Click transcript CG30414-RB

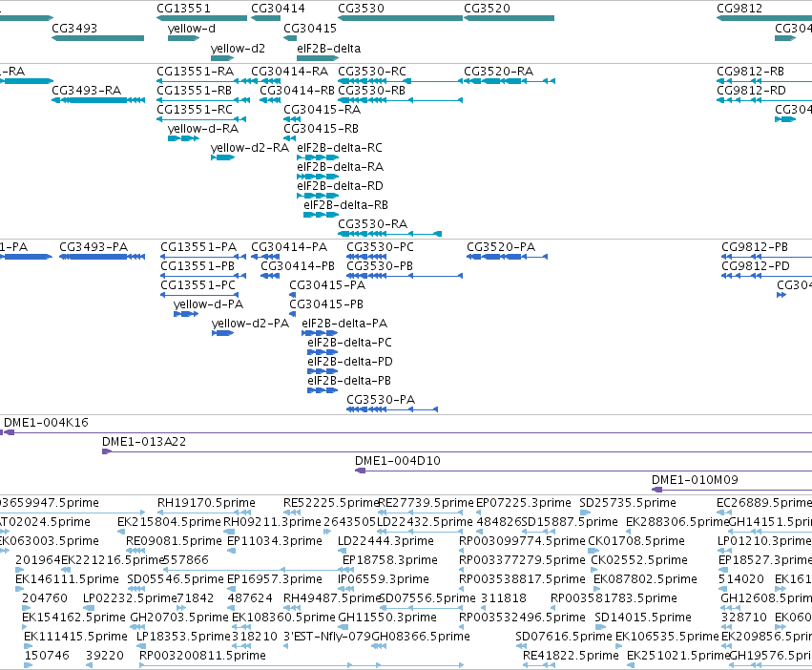click(298, 91)
